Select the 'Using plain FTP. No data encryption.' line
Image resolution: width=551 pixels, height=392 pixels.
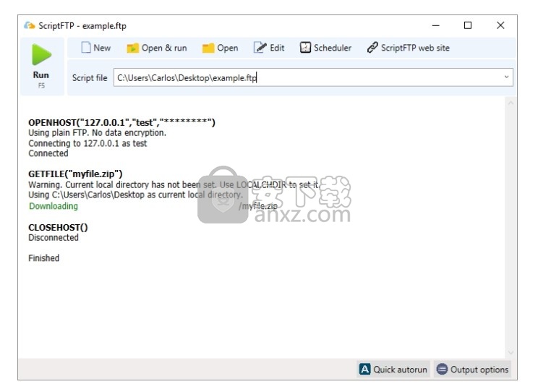tap(98, 133)
